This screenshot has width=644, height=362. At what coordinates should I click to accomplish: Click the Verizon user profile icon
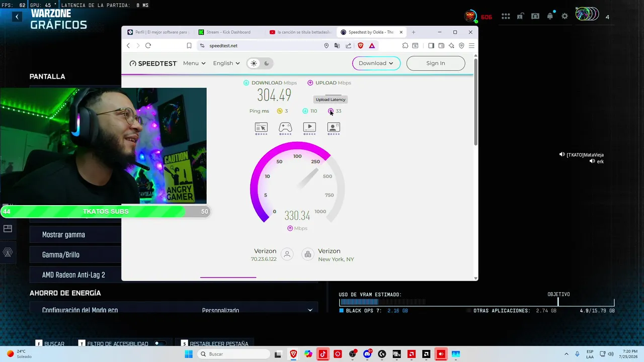pyautogui.click(x=287, y=254)
